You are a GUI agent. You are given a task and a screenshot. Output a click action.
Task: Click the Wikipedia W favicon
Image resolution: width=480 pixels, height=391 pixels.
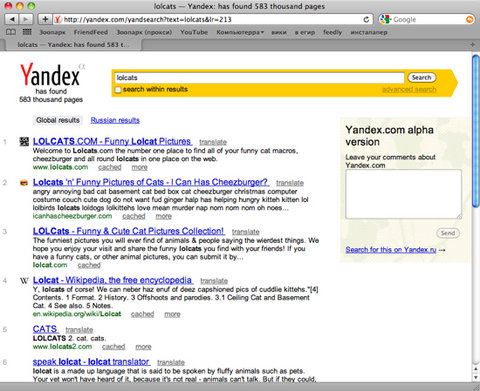coord(24,281)
